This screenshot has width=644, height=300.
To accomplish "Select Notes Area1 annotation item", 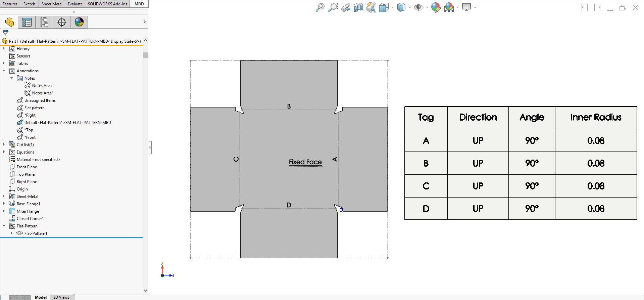I will 43,93.
